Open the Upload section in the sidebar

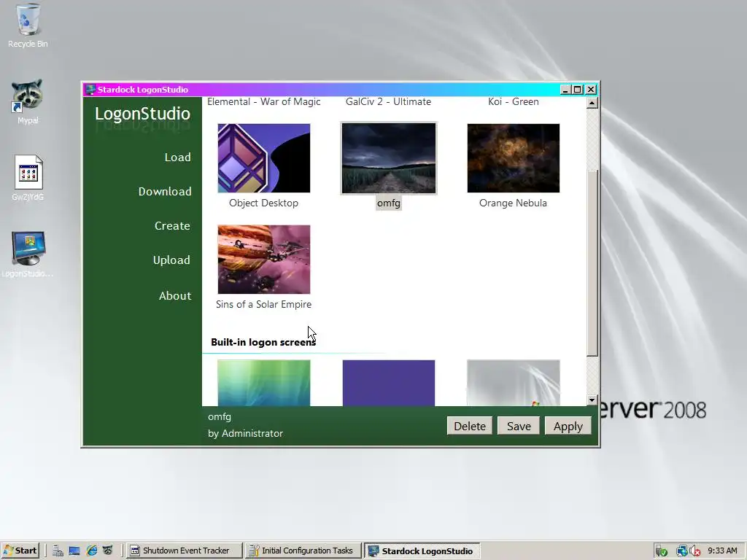tap(171, 260)
